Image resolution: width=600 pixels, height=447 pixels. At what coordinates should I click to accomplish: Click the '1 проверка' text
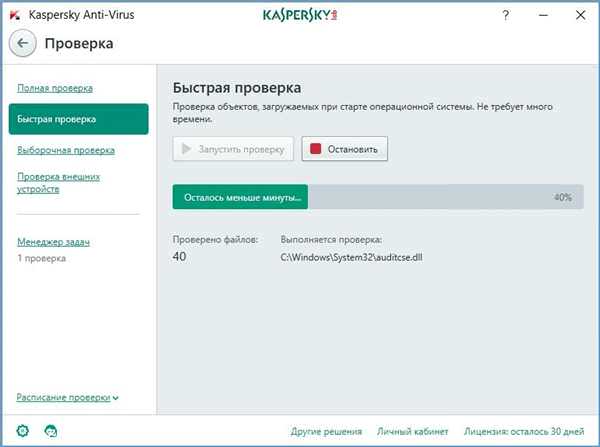tap(41, 258)
